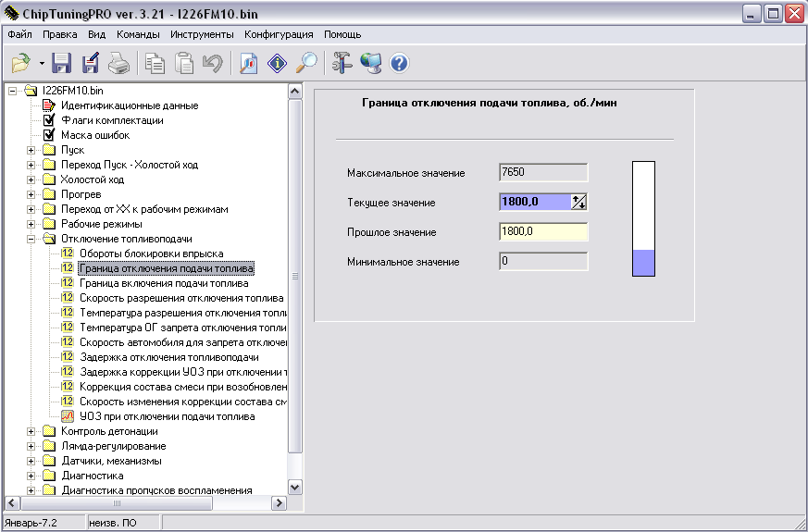This screenshot has height=532, width=808.
Task: Expand Переход от ХХ к рабочим режимам
Action: tap(31, 210)
